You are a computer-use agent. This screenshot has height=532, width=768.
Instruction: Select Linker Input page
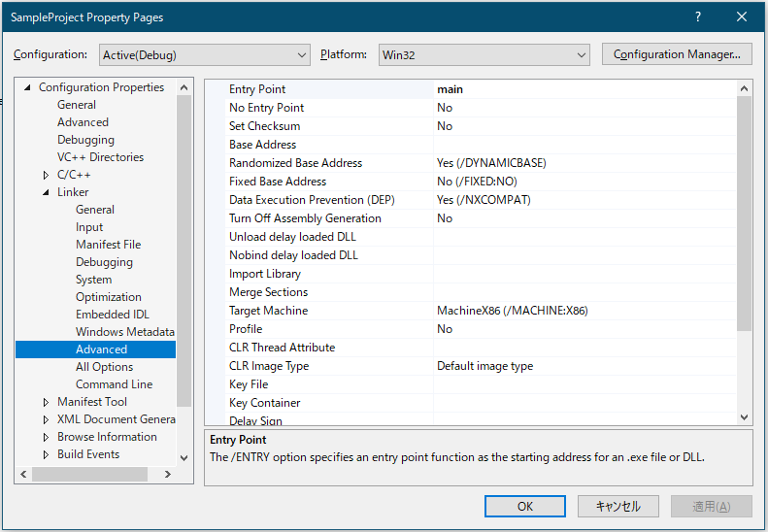pyautogui.click(x=89, y=227)
